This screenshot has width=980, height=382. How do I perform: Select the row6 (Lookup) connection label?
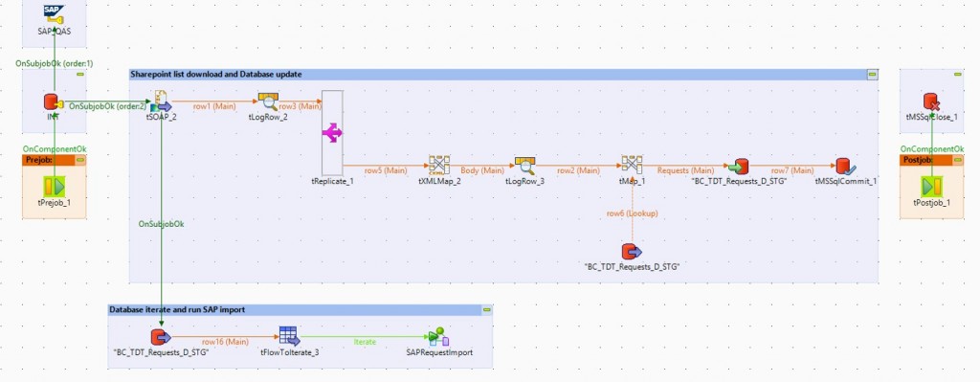(x=633, y=213)
